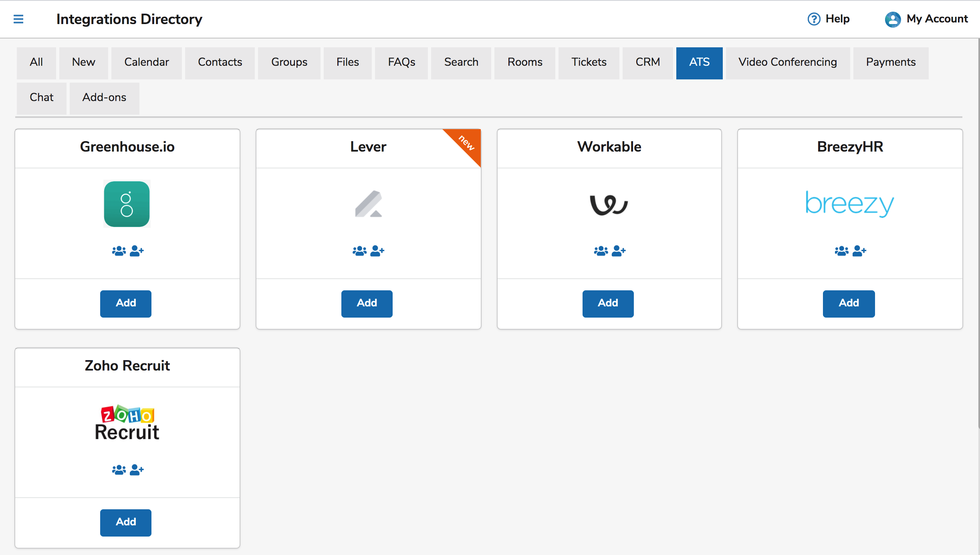Click the Lever logo
Image resolution: width=980 pixels, height=555 pixels.
(x=369, y=204)
